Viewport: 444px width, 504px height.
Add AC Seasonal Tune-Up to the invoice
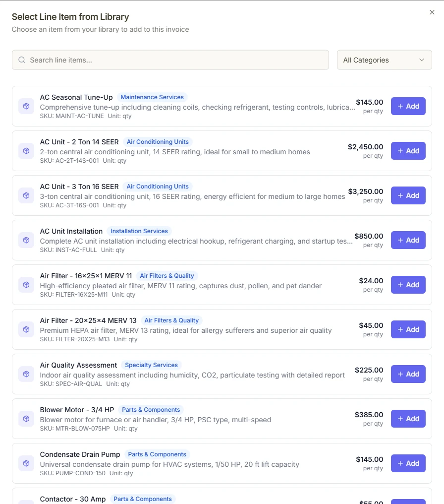(x=408, y=106)
